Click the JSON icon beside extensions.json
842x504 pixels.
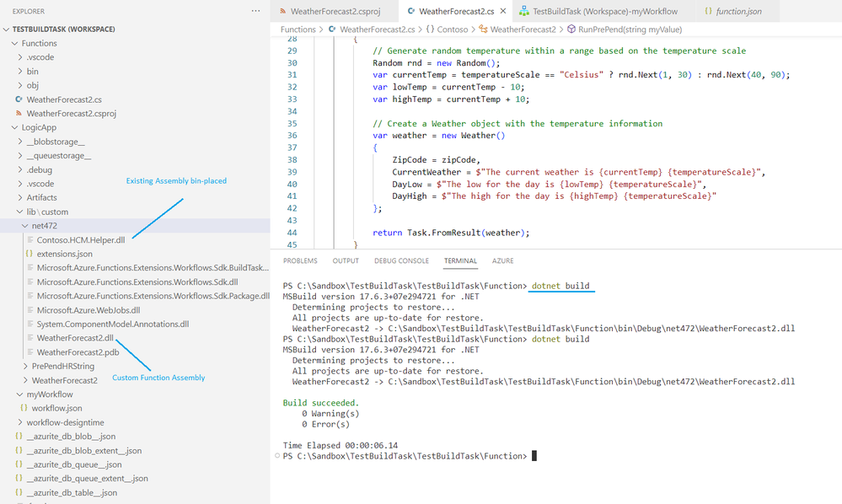click(29, 254)
